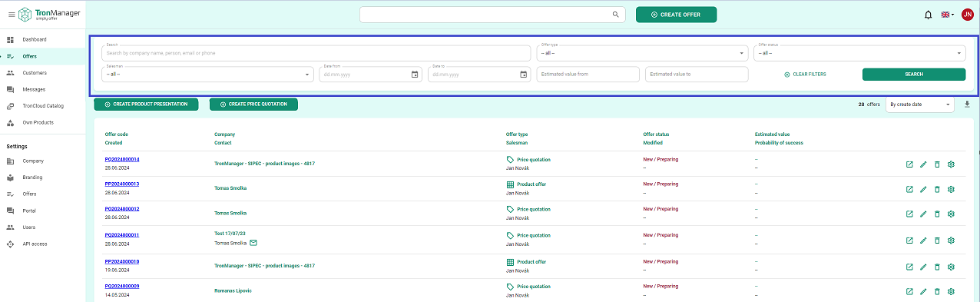Click the Create Offer button
The image size is (980, 302).
click(676, 15)
